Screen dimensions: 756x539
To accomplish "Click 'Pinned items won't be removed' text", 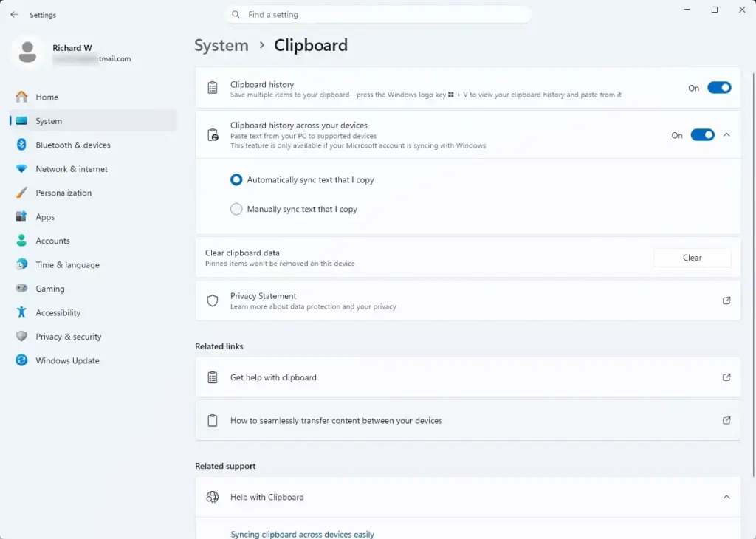I will click(280, 264).
